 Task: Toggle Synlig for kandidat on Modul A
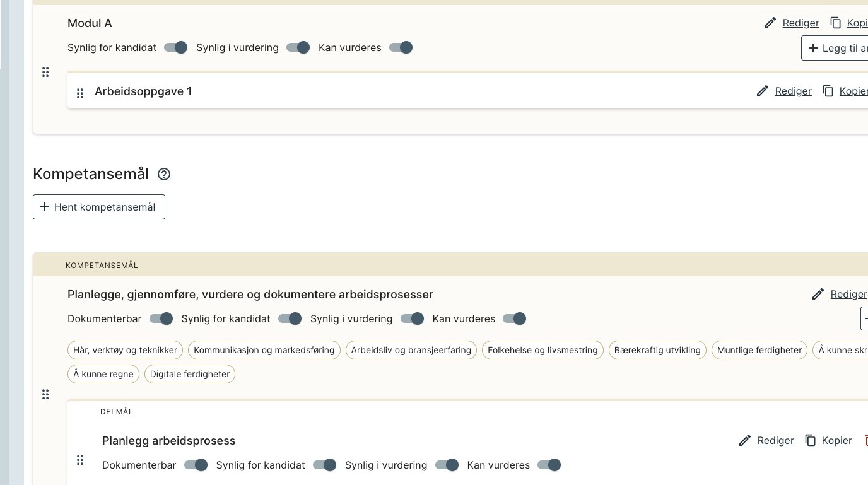click(176, 48)
